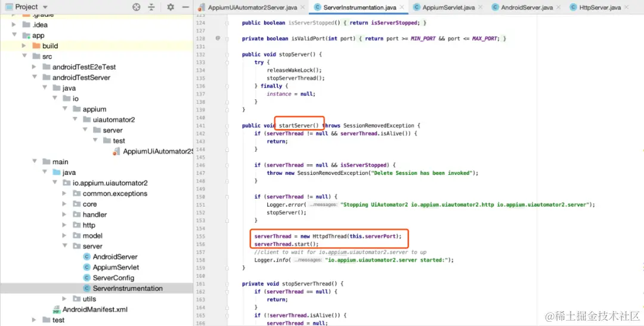Select server package containing AndroidServer

click(92, 246)
